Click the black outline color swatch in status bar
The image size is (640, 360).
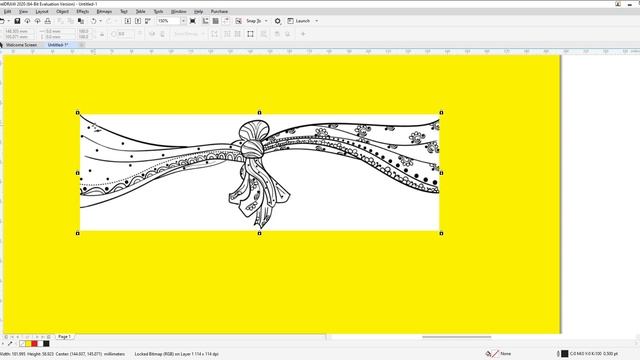(x=564, y=353)
